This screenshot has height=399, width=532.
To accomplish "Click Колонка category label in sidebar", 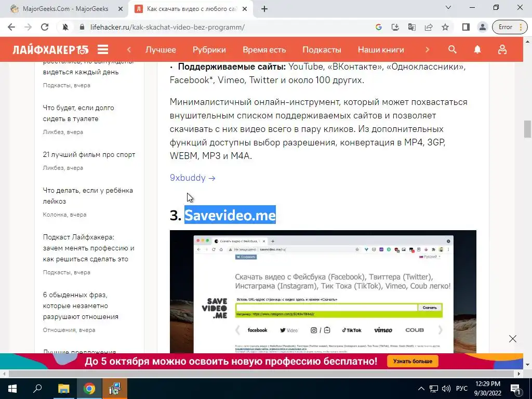I will [x=54, y=215].
